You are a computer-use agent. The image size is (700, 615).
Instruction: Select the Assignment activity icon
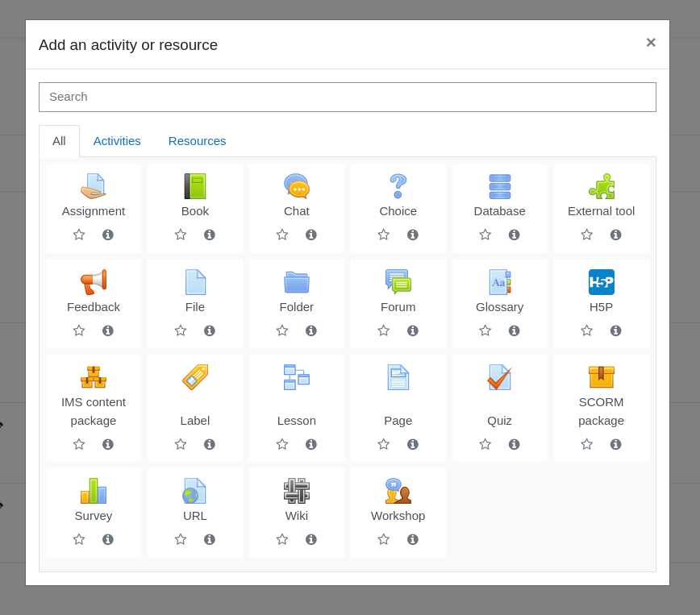[94, 186]
